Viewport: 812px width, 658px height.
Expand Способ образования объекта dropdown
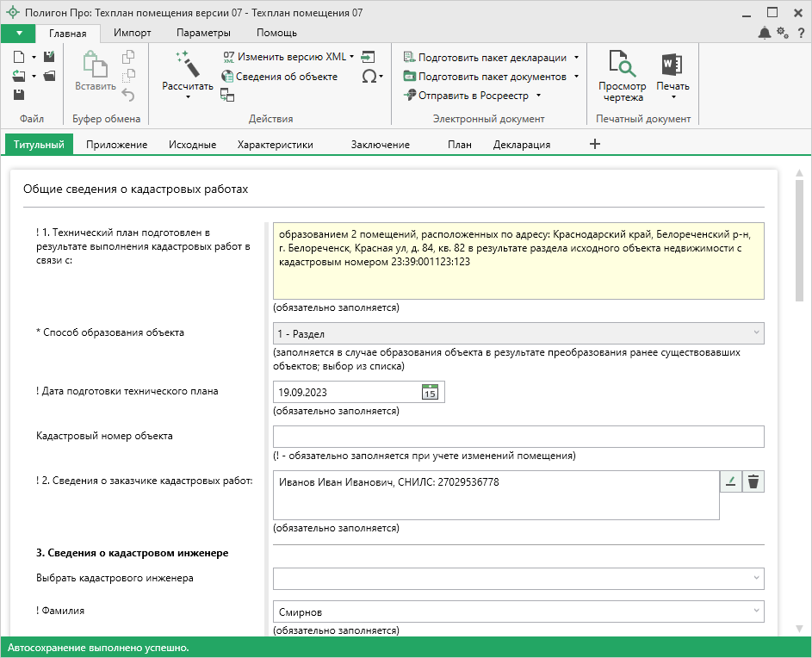click(x=756, y=333)
